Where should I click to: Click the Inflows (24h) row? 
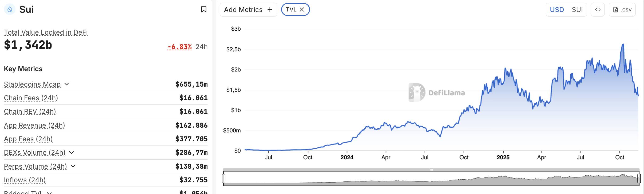click(24, 180)
